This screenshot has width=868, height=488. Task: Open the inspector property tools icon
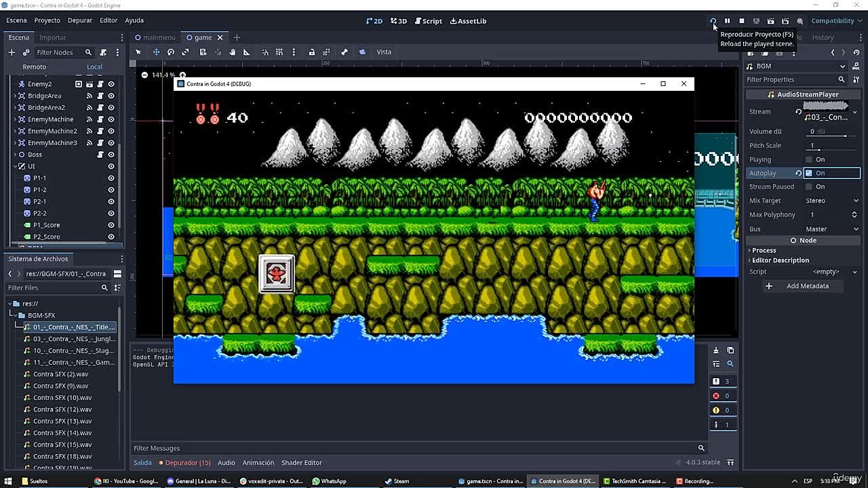coord(856,79)
